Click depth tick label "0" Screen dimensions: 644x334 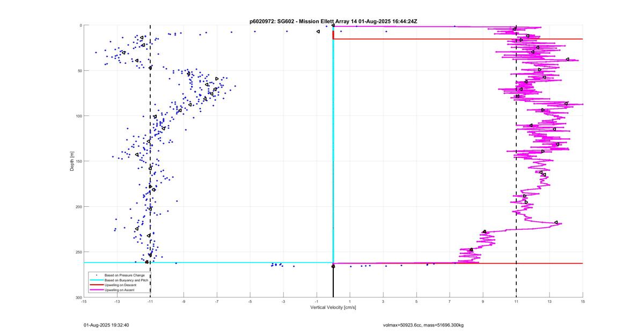click(80, 25)
